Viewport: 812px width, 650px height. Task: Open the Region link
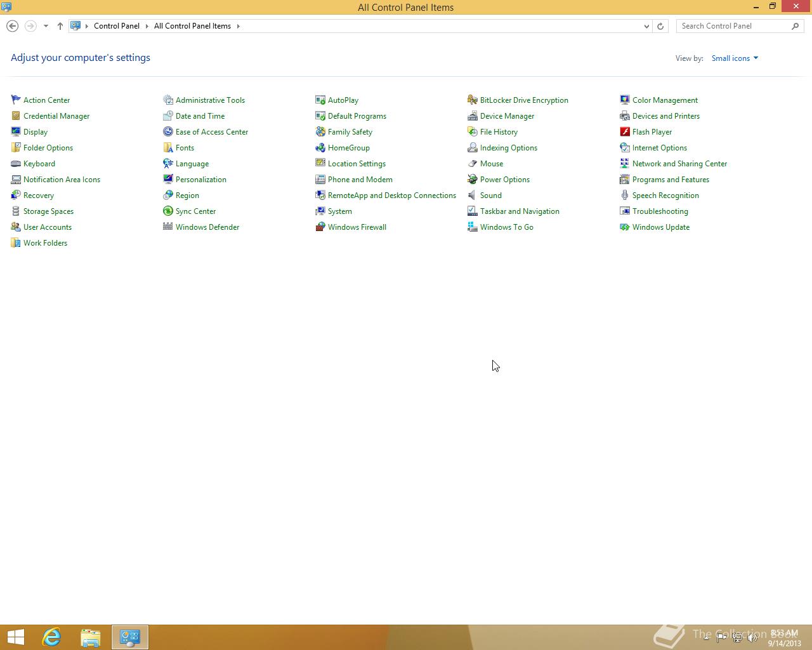(187, 196)
